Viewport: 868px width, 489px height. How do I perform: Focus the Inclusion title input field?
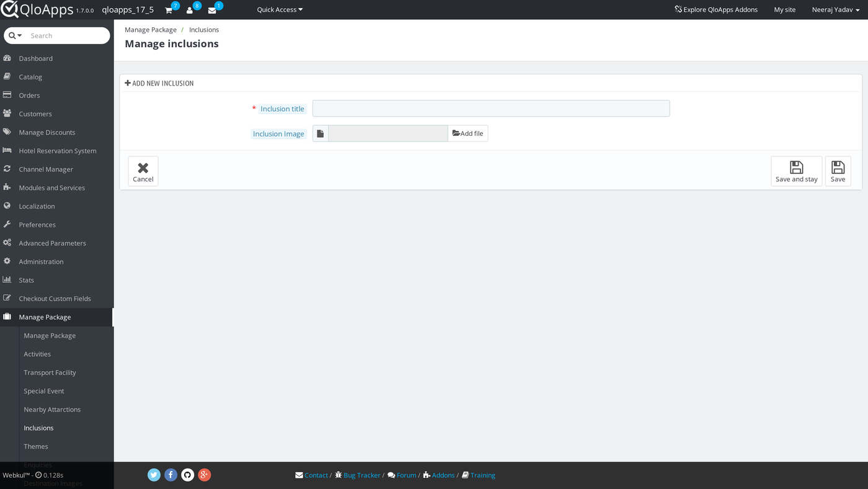[491, 109]
